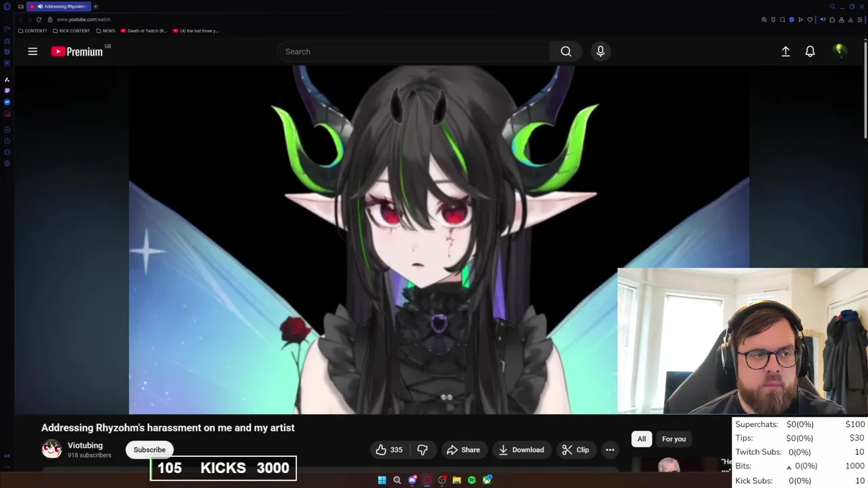Open Windows Start menu on taskbar
This screenshot has height=488, width=868.
click(382, 480)
